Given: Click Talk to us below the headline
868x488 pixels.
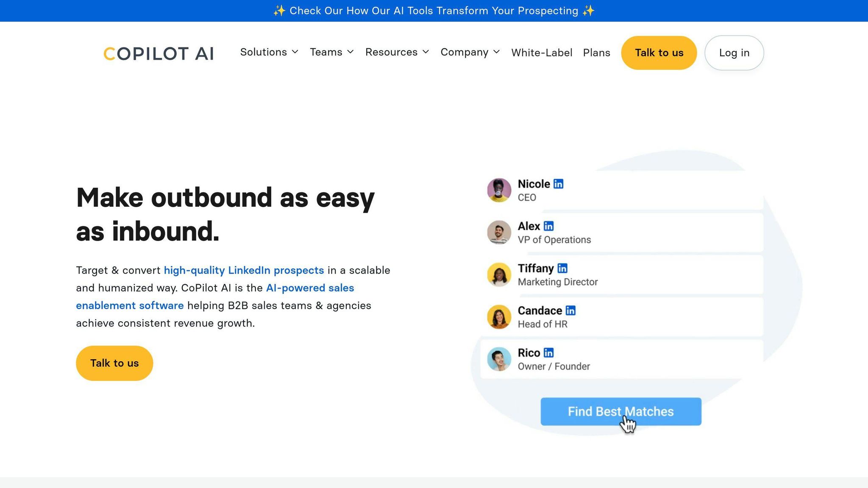Looking at the screenshot, I should [x=114, y=363].
